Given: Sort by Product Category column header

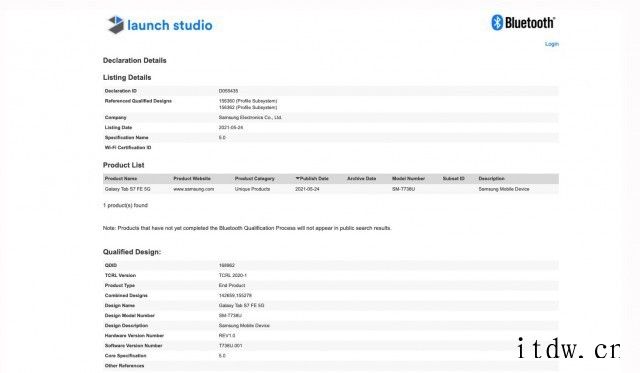Looking at the screenshot, I should pyautogui.click(x=255, y=179).
